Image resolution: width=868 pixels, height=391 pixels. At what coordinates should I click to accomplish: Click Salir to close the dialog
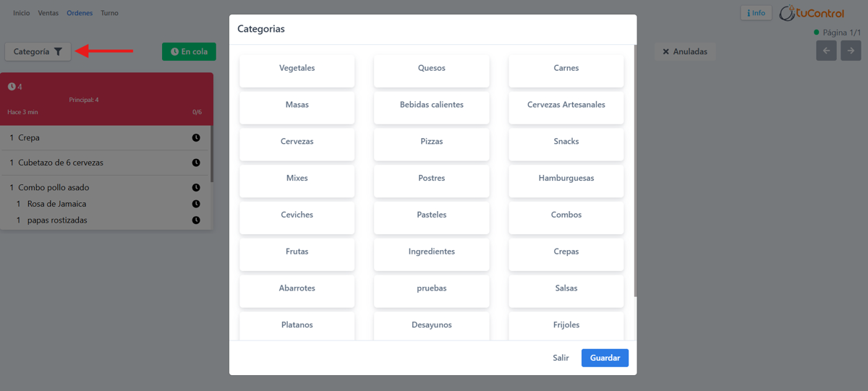pyautogui.click(x=561, y=358)
